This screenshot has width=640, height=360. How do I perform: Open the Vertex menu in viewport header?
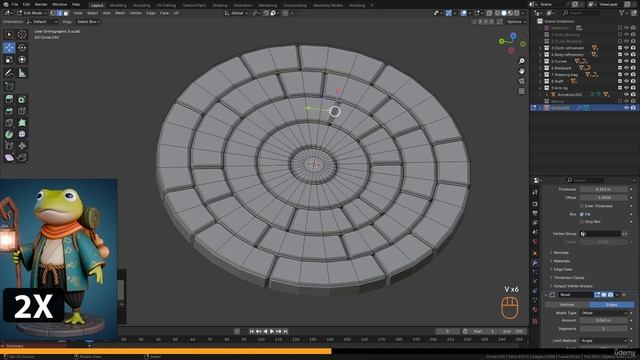[136, 13]
